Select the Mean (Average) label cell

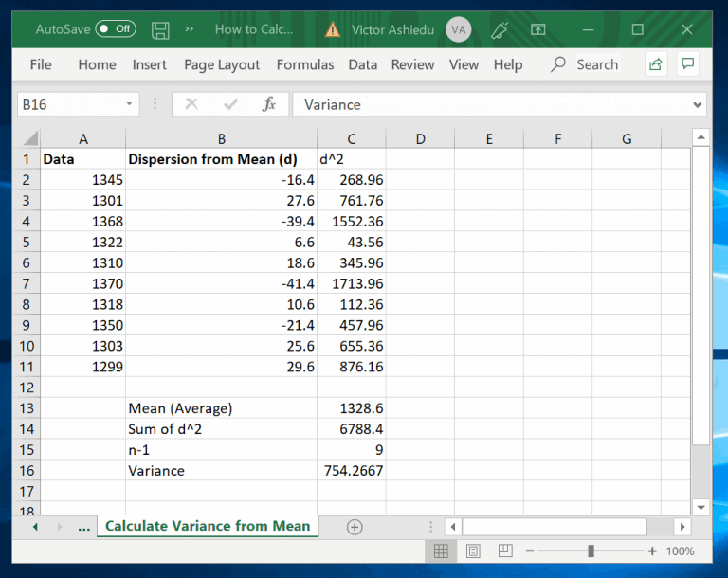point(221,408)
